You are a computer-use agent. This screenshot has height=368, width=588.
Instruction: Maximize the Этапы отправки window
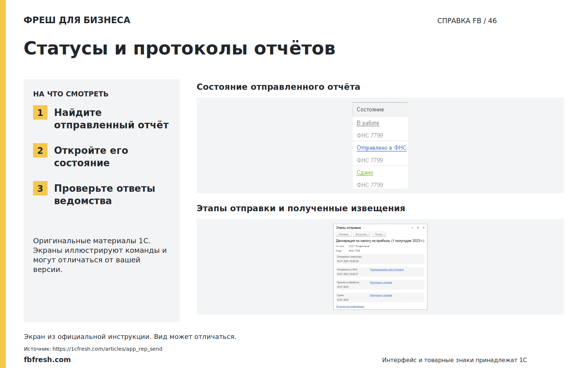[418, 228]
